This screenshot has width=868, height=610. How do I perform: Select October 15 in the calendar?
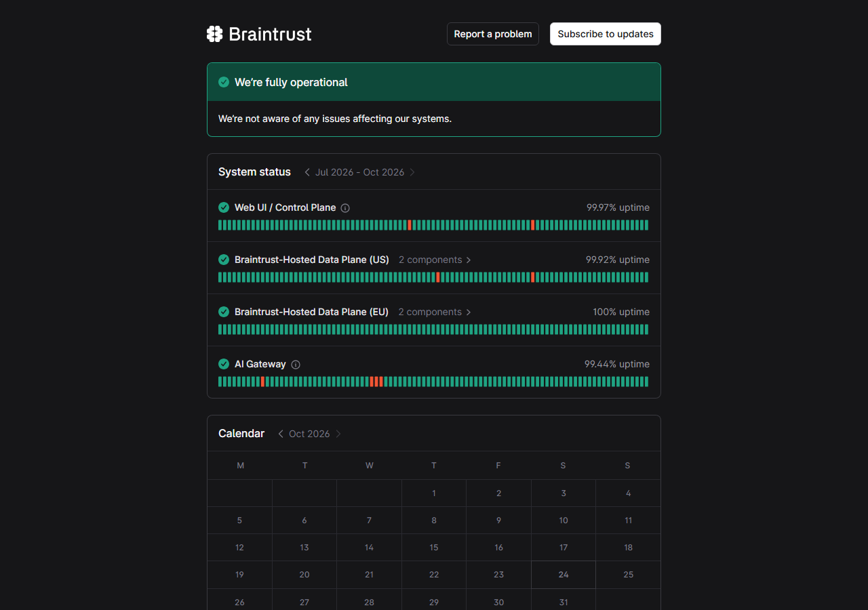click(434, 548)
